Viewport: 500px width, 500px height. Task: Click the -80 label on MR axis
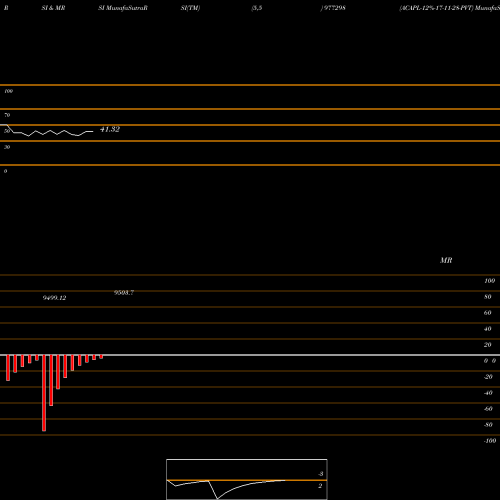click(488, 425)
